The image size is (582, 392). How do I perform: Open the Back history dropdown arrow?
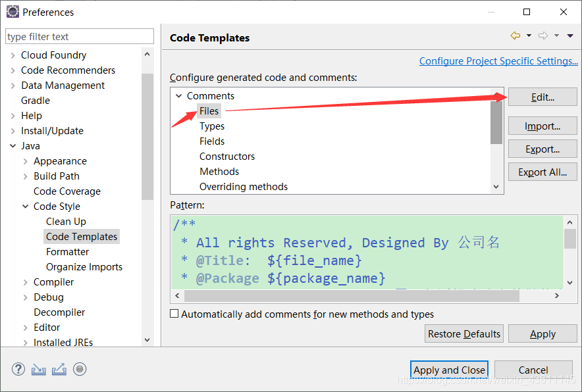tap(529, 36)
